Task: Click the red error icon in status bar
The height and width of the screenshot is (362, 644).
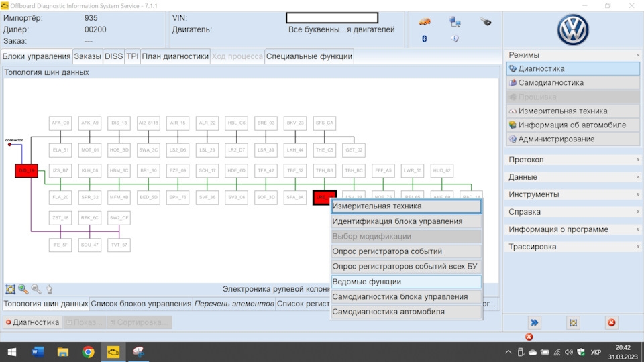Action: [x=529, y=337]
